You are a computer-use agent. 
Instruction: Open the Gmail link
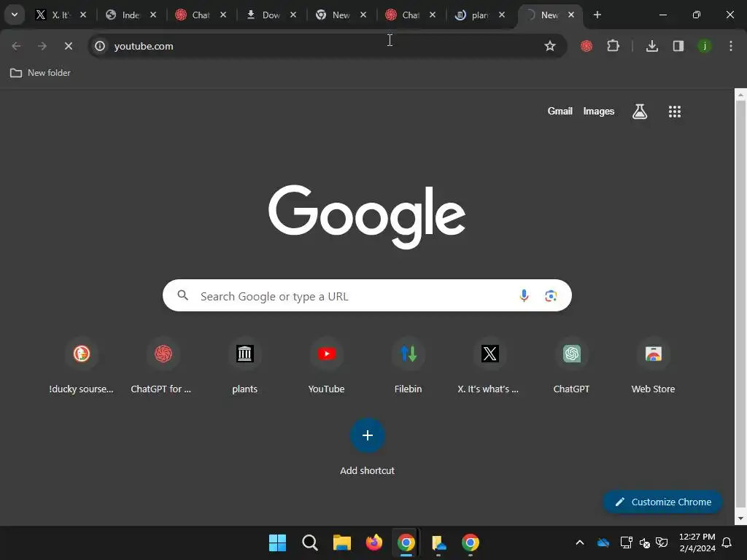560,112
